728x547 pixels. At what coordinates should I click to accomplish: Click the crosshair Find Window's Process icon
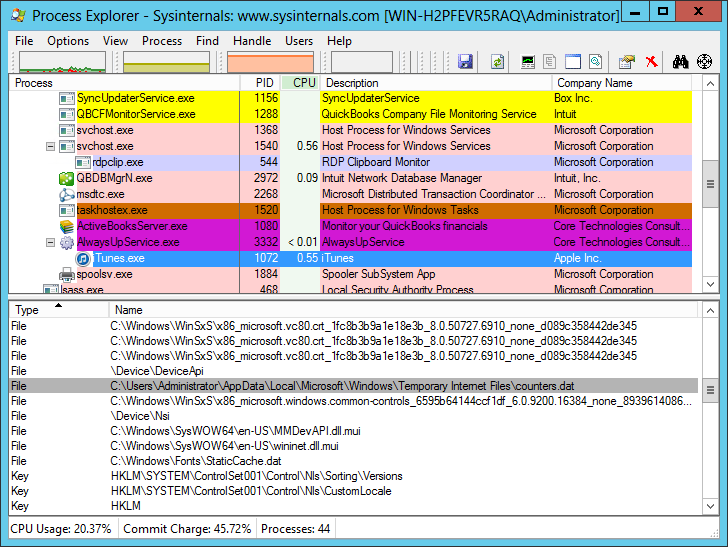pyautogui.click(x=704, y=61)
